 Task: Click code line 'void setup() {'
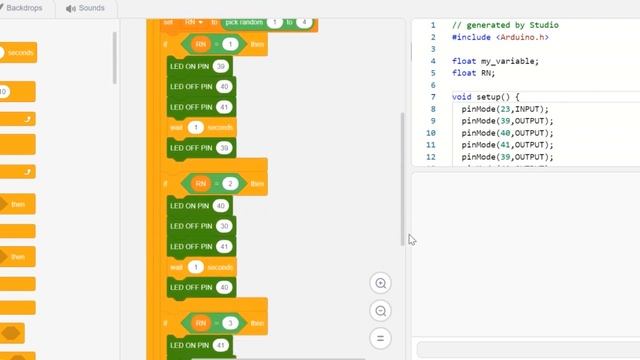[486, 97]
